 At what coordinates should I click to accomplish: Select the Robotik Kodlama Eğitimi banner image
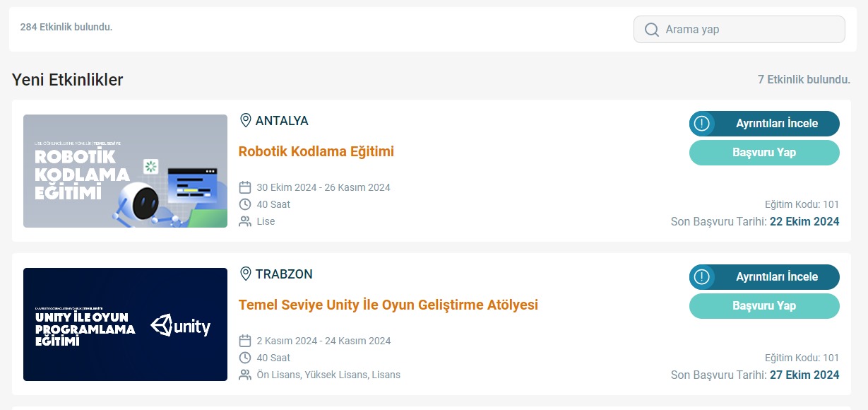tap(125, 171)
